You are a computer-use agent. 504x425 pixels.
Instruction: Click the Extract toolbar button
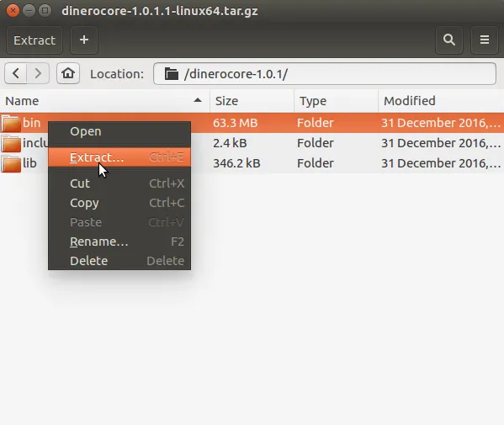34,40
